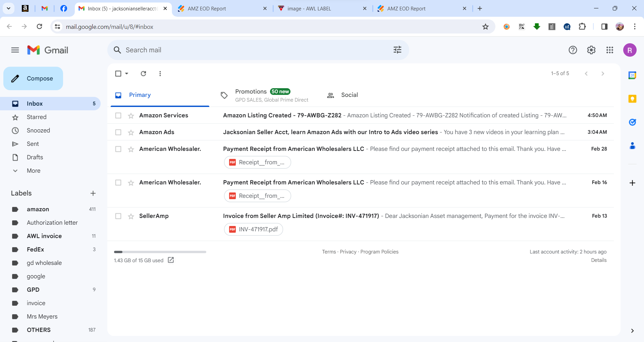
Task: Select the Amazon Services email checkbox
Action: [118, 115]
